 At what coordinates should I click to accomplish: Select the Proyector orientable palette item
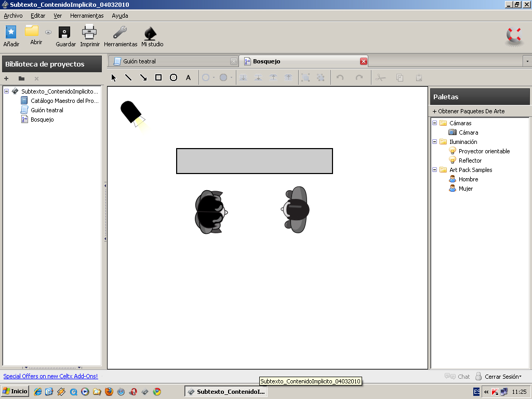pos(484,151)
